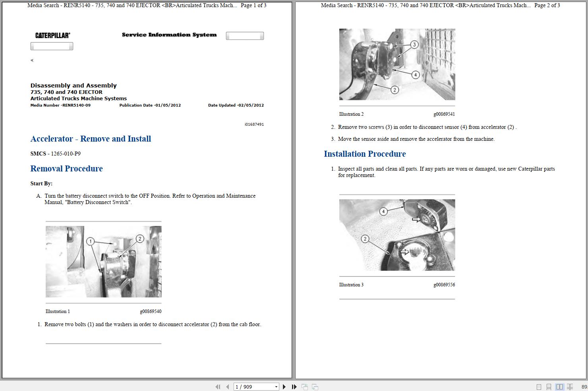The image size is (588, 391).
Task: Click Installation Procedure heading
Action: coord(365,154)
